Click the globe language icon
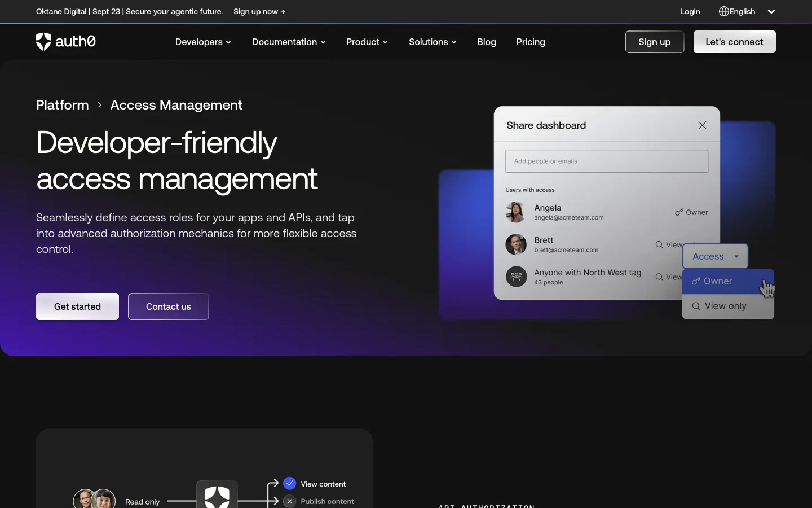Viewport: 812px width, 508px height. click(723, 11)
